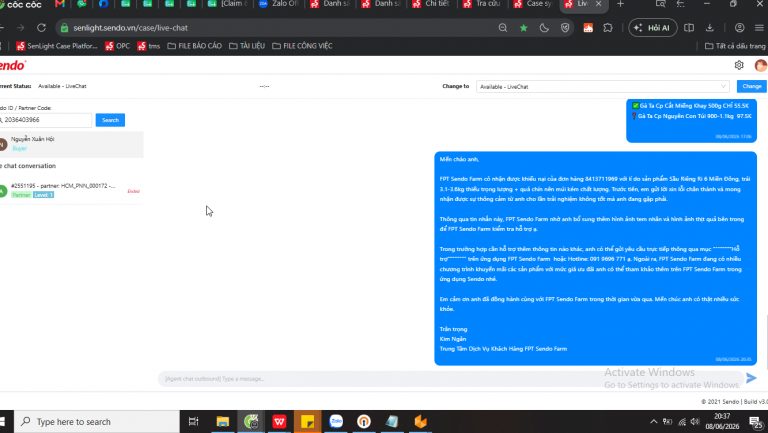Click the network tray icon

[682, 422]
